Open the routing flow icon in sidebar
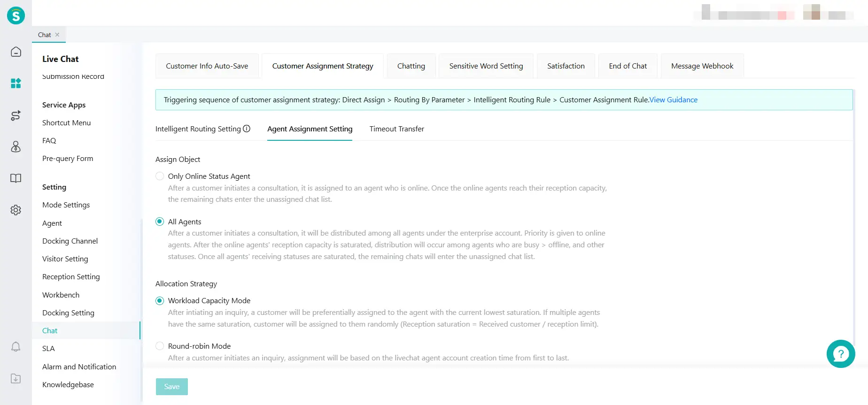 point(16,115)
